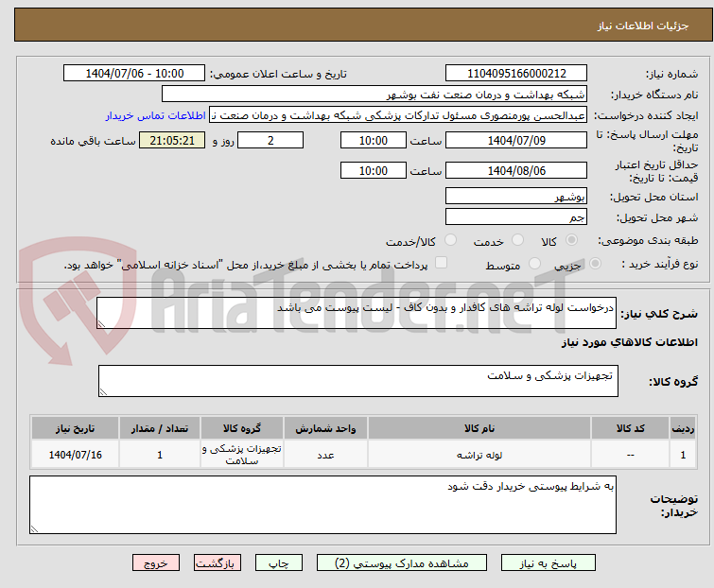Click the remaining time countdown 21:05:21

(x=172, y=141)
